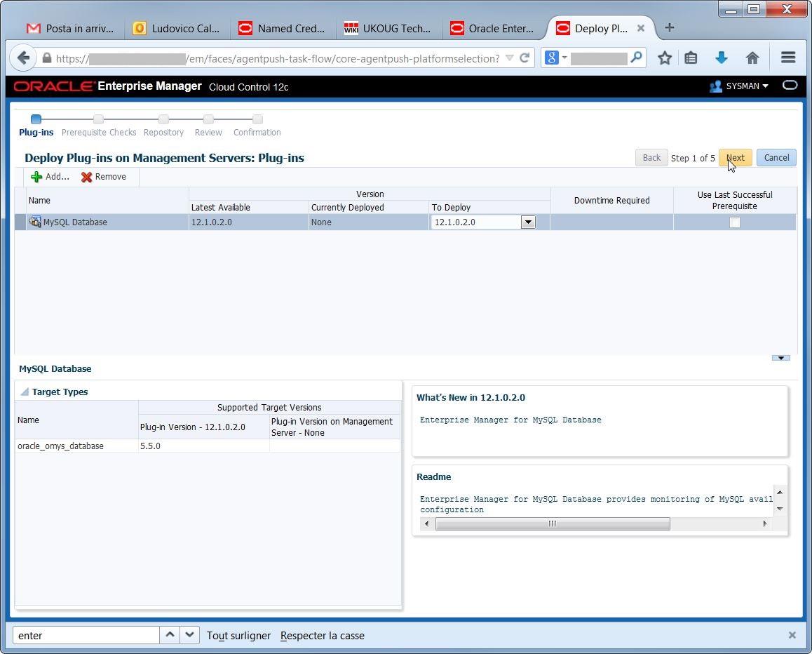Click the Latest Available value 12.1.0.2.0
Viewport: 812px width, 654px height.
(211, 222)
